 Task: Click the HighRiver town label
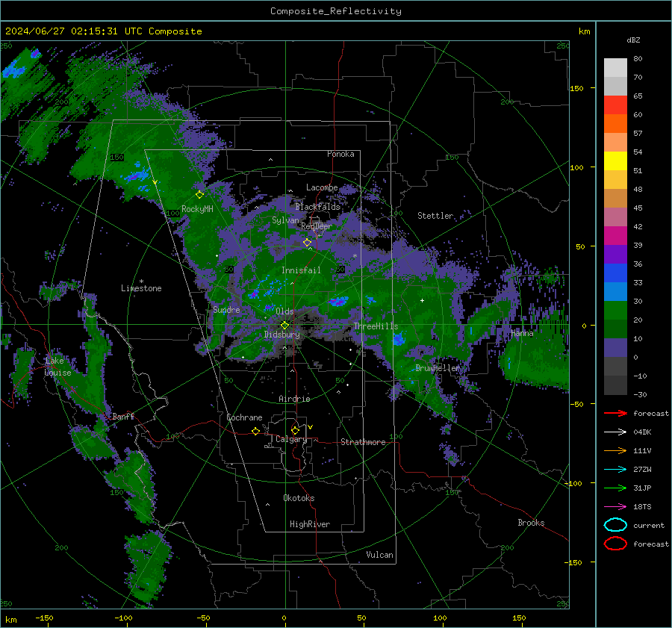[310, 524]
